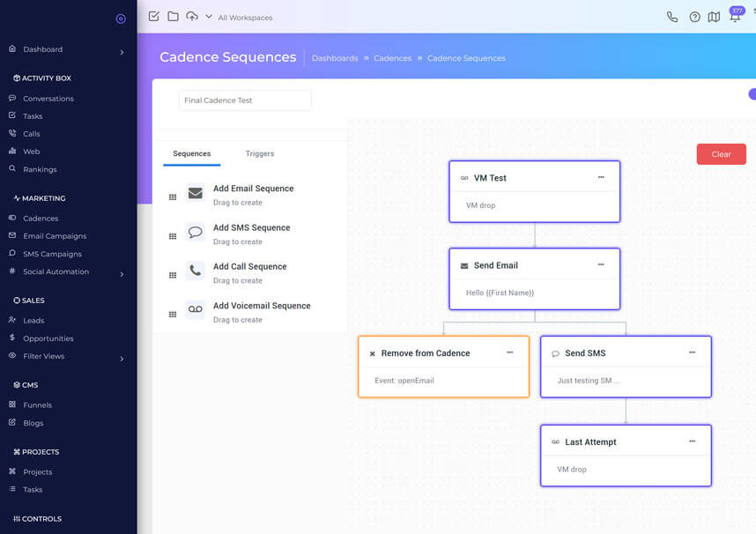The image size is (756, 534).
Task: Toggle the sidebar collapse circle icon
Action: 121,19
